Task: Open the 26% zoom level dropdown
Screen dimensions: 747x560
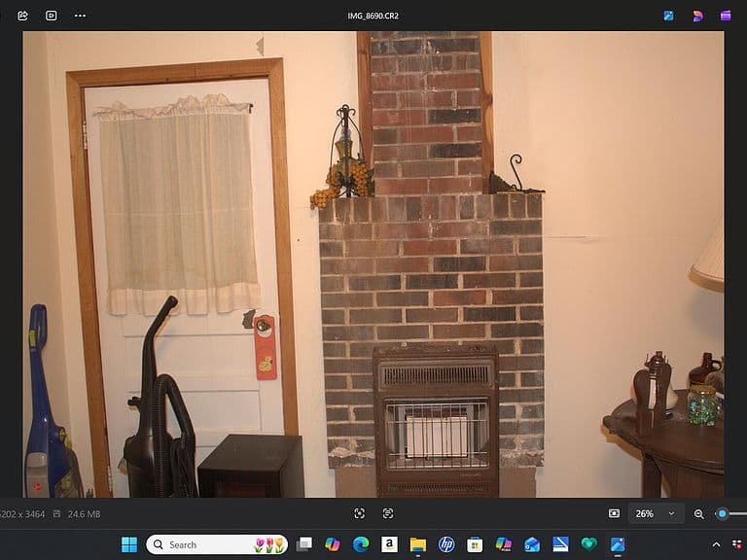Action: (656, 513)
